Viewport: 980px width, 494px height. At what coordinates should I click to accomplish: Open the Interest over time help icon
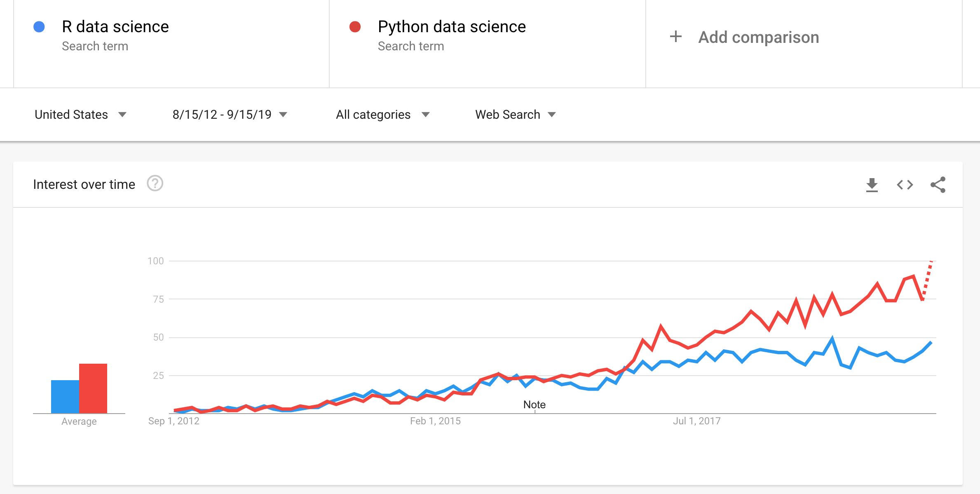(155, 183)
